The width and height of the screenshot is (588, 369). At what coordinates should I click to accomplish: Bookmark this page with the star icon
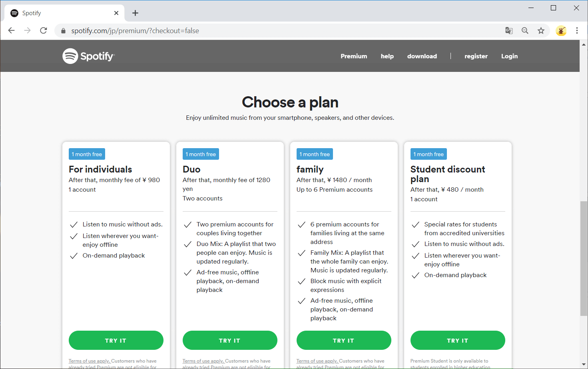(x=541, y=31)
